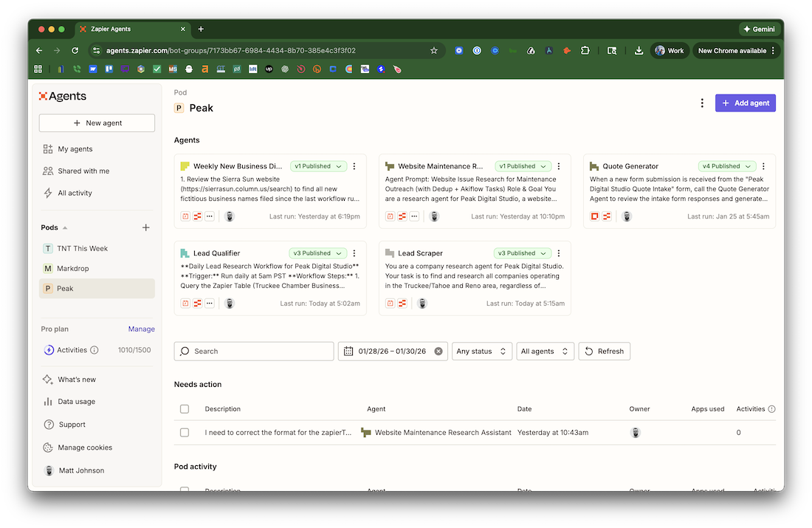Open Lead Scraper agent options menu

click(x=558, y=253)
